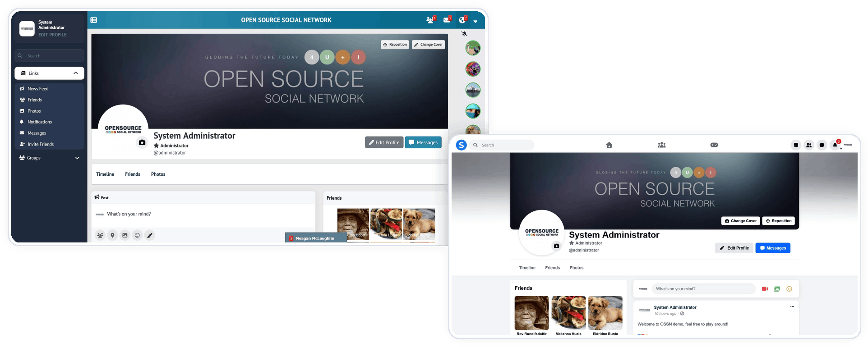The width and height of the screenshot is (868, 347).
Task: Collapse the Links section in the dark sidebar
Action: tap(49, 73)
